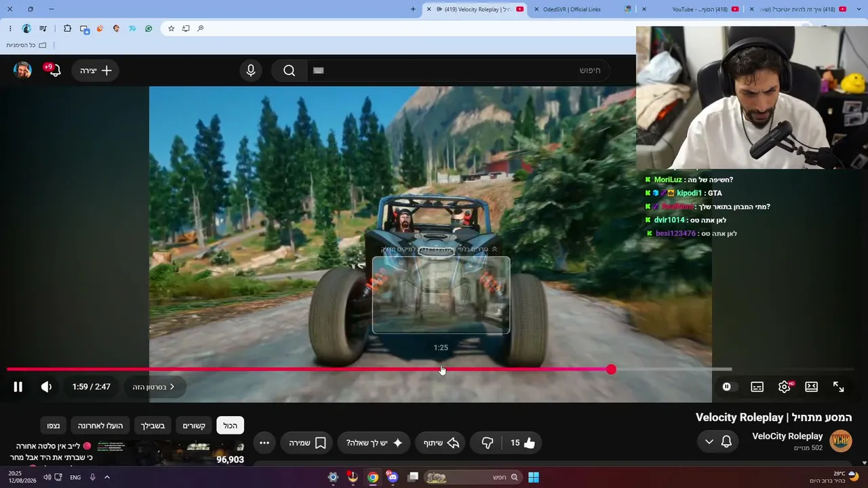868x488 pixels.
Task: Open Chrome from the taskbar
Action: [x=373, y=477]
